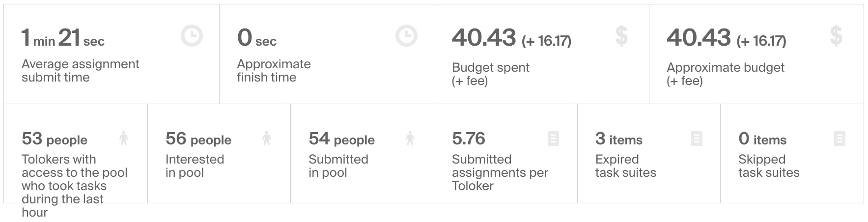The width and height of the screenshot is (868, 222).
Task: Click person icon beside 53 people
Action: point(124,139)
